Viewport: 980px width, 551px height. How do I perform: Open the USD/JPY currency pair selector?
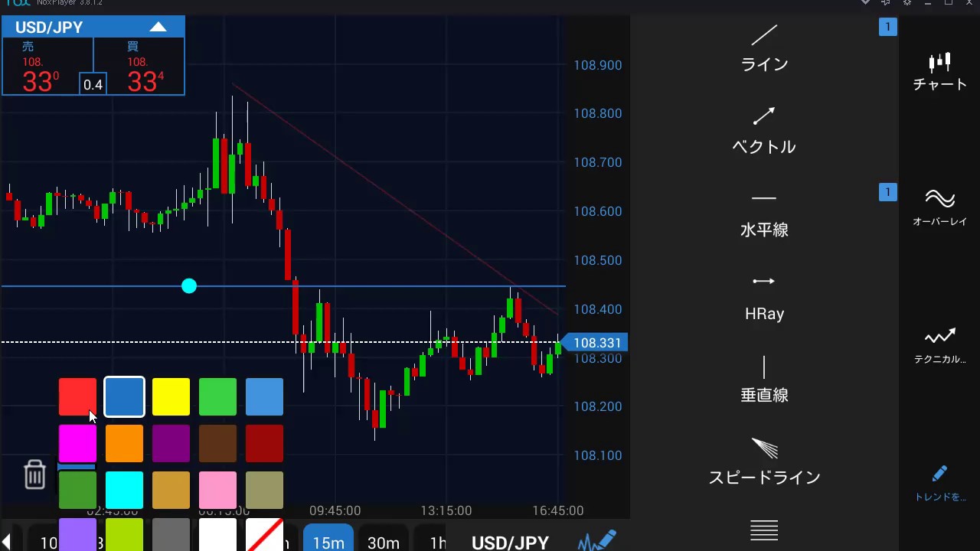(510, 543)
